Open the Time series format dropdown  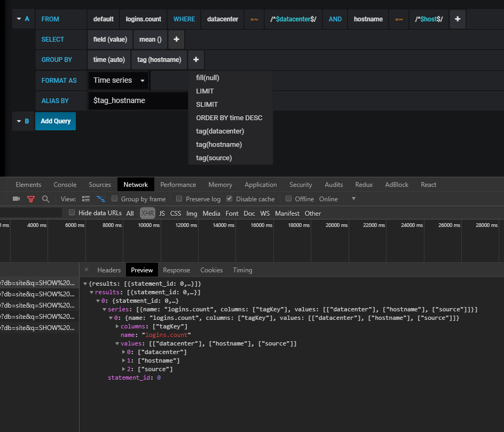point(118,80)
